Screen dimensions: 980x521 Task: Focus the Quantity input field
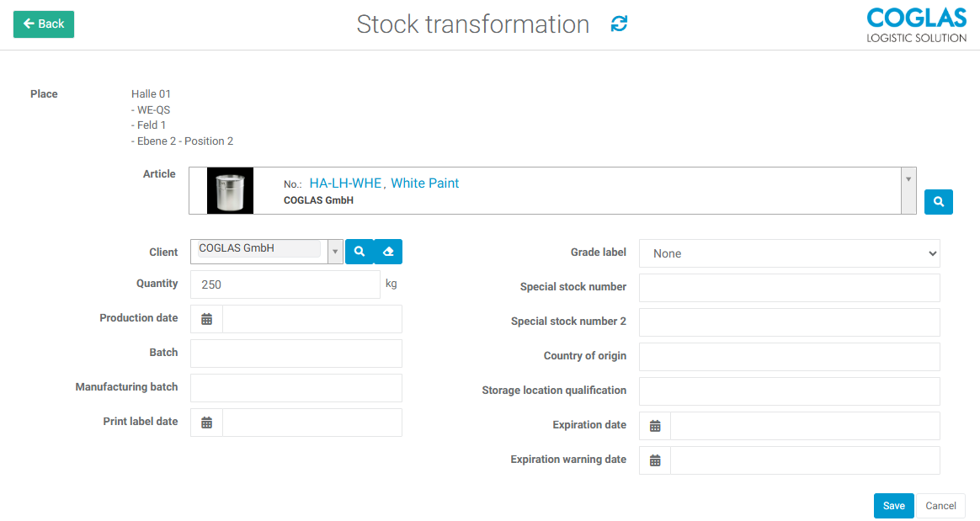click(285, 284)
